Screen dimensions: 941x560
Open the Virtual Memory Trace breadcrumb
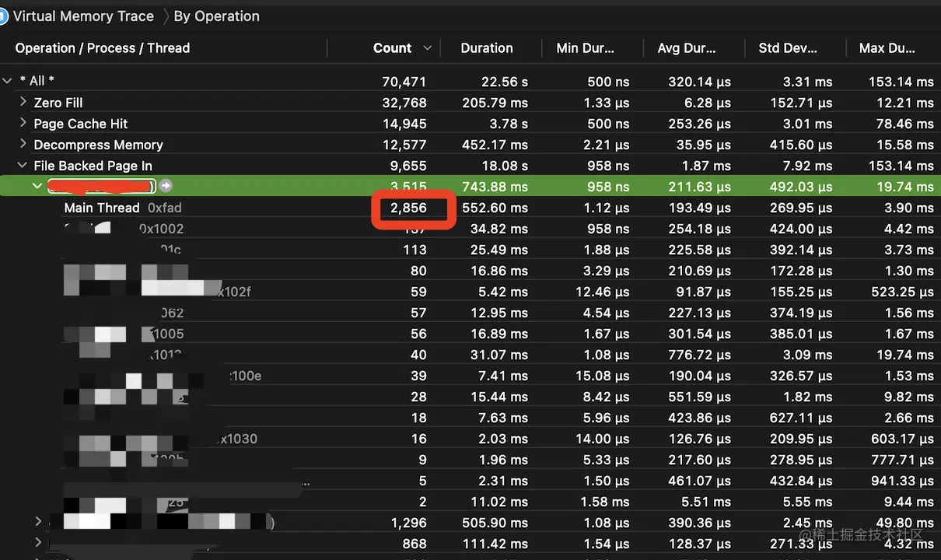[83, 16]
